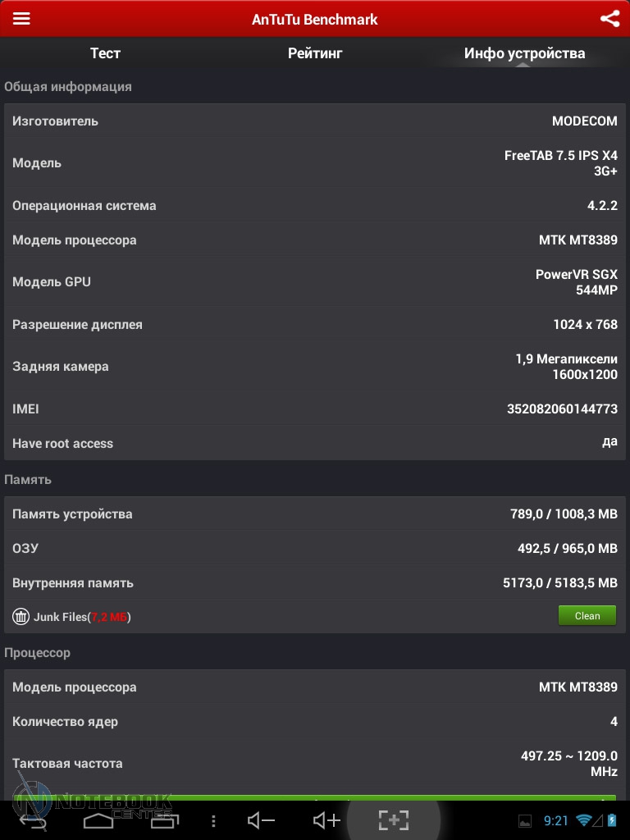Select the Инфо устройства tab
This screenshot has width=630, height=840.
pos(524,53)
